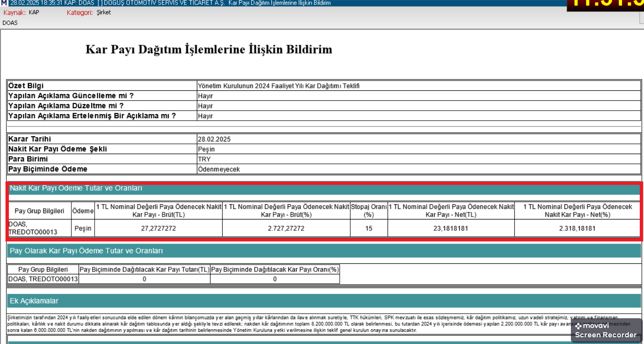644x344 pixels.
Task: Select the gross percentage 2.727,27272
Action: point(286,228)
